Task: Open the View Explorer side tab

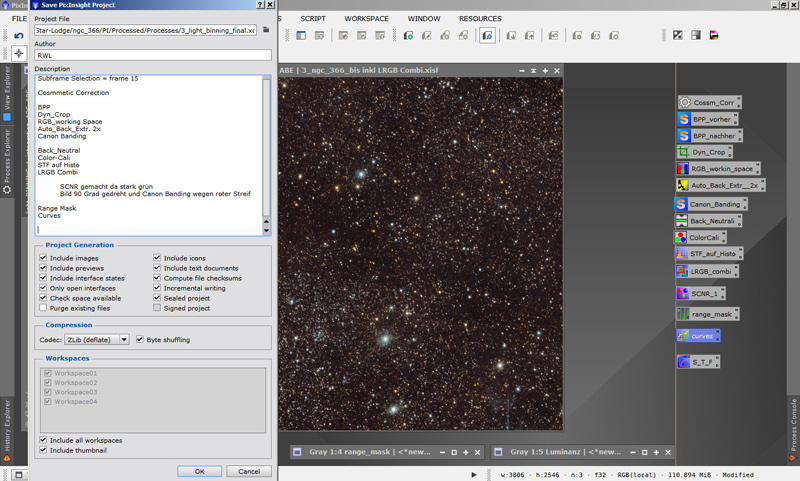Action: [x=7, y=93]
